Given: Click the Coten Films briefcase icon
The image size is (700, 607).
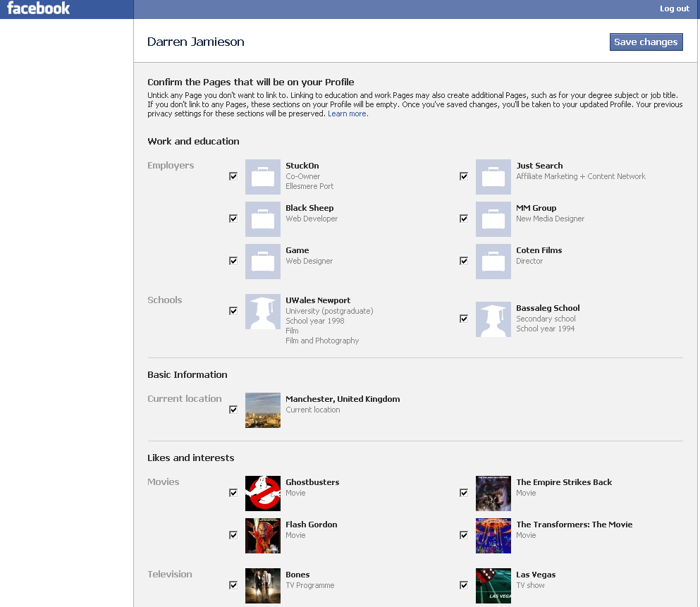Looking at the screenshot, I should point(493,262).
